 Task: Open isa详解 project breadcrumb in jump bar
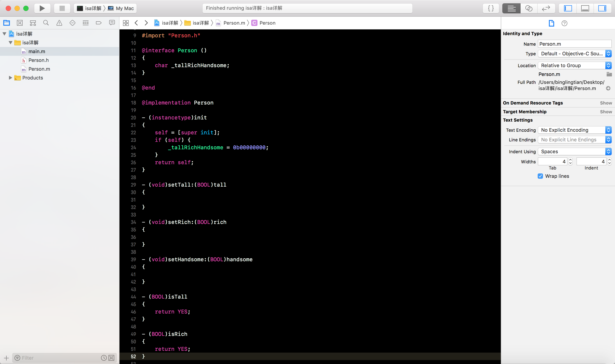click(166, 23)
